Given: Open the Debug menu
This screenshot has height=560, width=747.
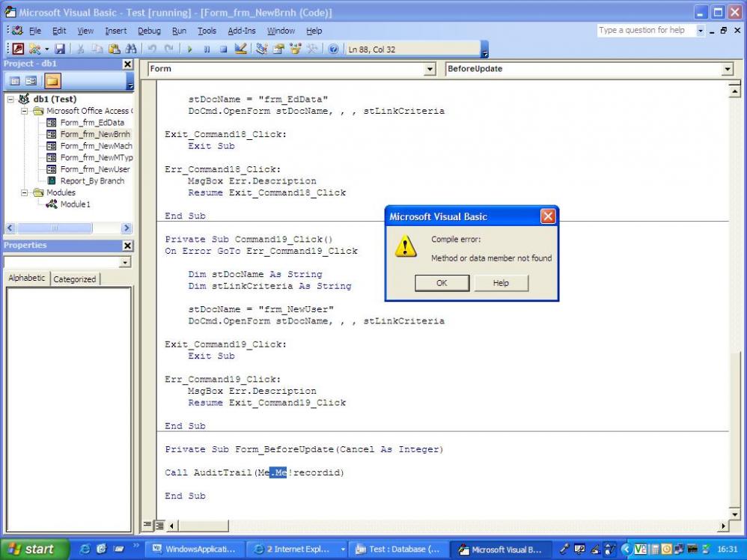Looking at the screenshot, I should [149, 31].
